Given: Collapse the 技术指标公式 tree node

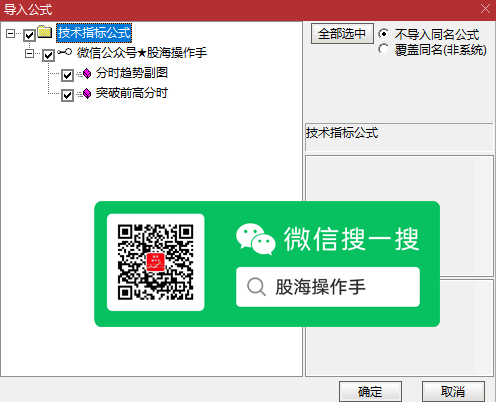Looking at the screenshot, I should [x=11, y=33].
